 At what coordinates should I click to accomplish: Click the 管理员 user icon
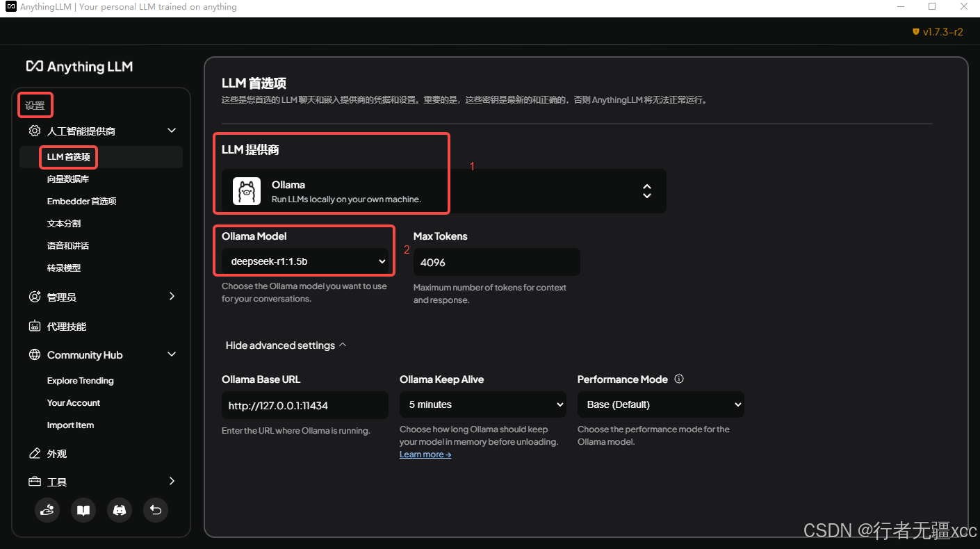34,297
